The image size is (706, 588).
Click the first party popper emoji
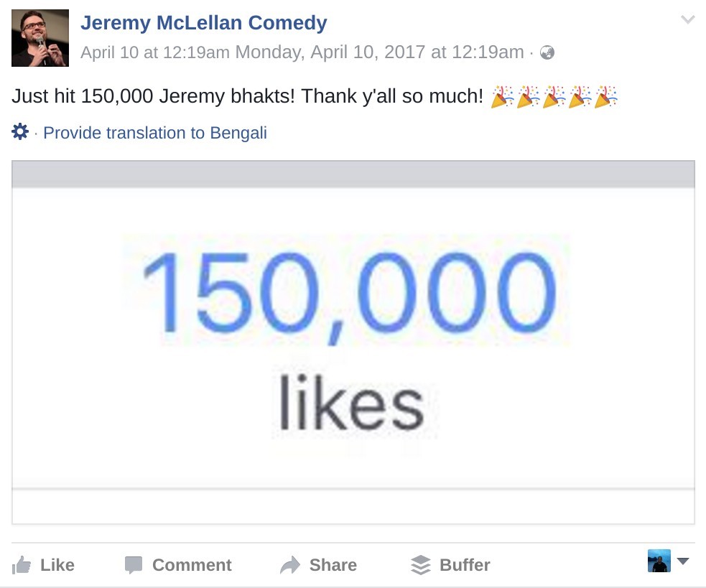click(503, 96)
